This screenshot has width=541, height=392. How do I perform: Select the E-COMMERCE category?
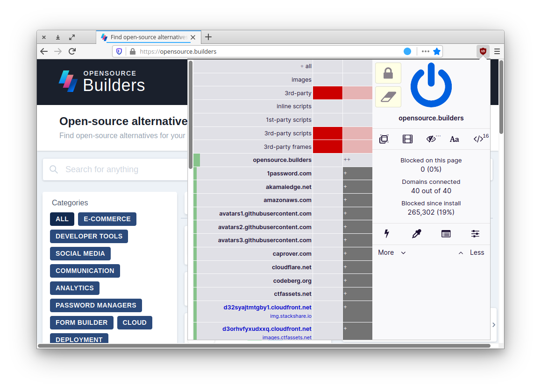point(107,219)
